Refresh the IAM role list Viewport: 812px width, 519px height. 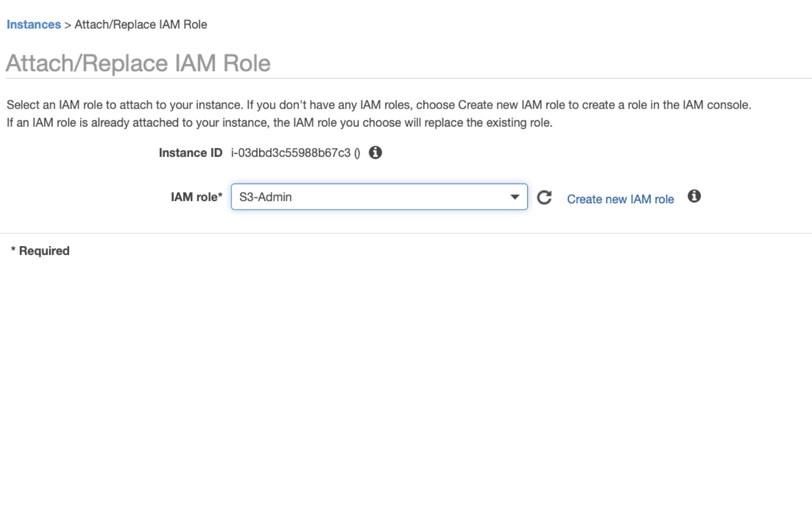coord(544,197)
